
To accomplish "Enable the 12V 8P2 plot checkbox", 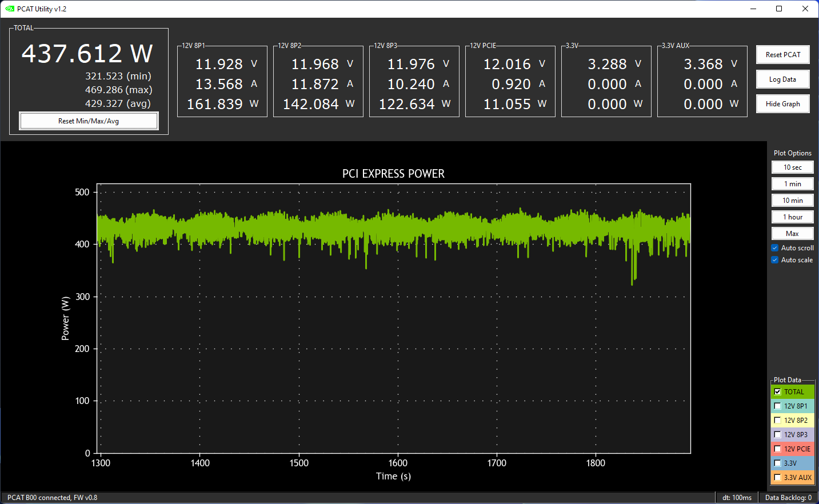I will 777,421.
